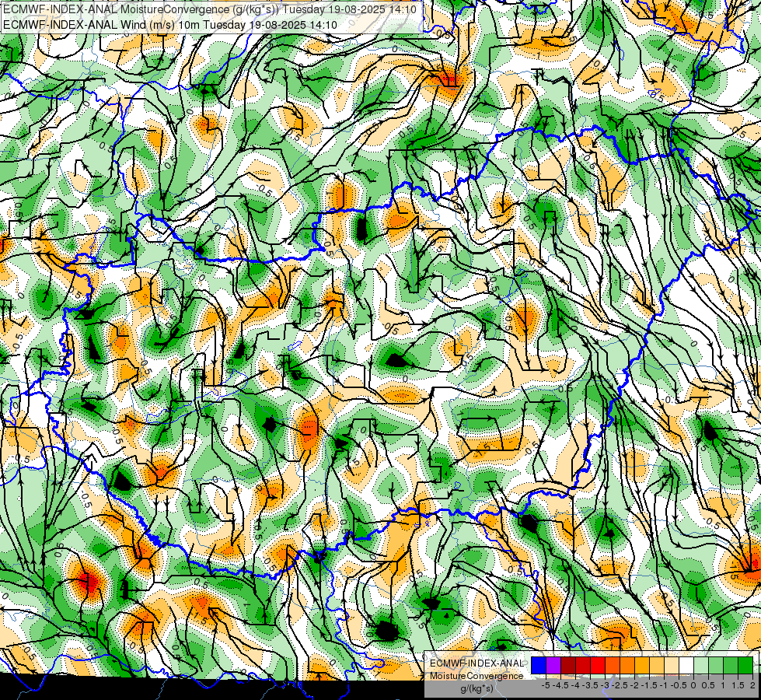The height and width of the screenshot is (700, 761).
Task: Pick legend swatch between -2 and -1.5
Action: [x=642, y=665]
